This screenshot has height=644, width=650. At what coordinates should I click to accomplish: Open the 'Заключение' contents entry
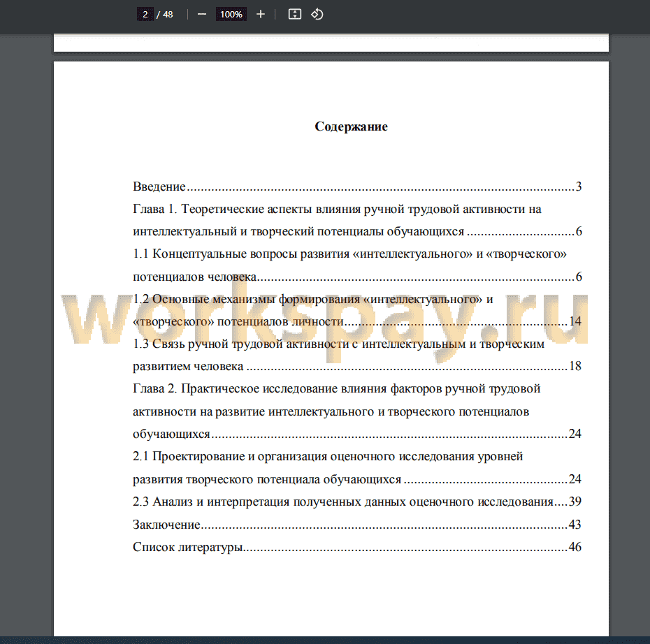(357, 525)
